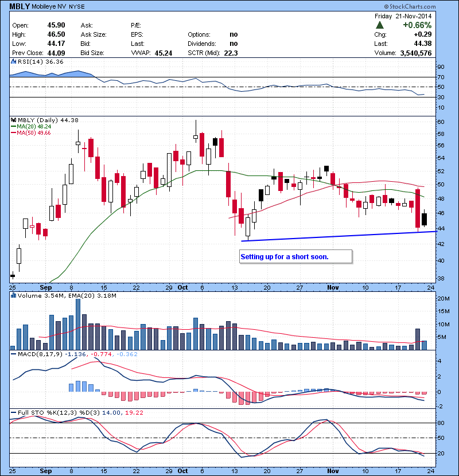Viewport: 459px width, 476px height.
Task: Click the RSI(14) indicator icon
Action: point(14,61)
